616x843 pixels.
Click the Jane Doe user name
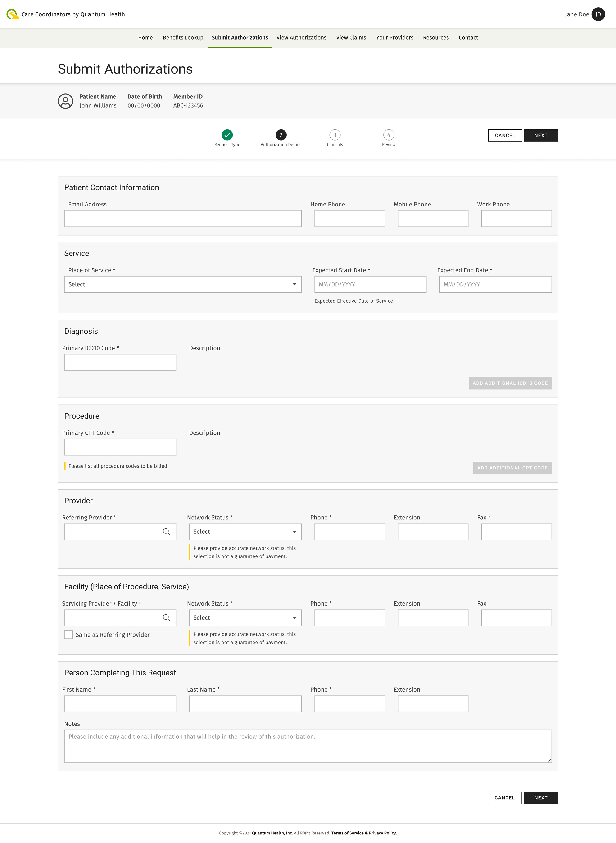577,14
